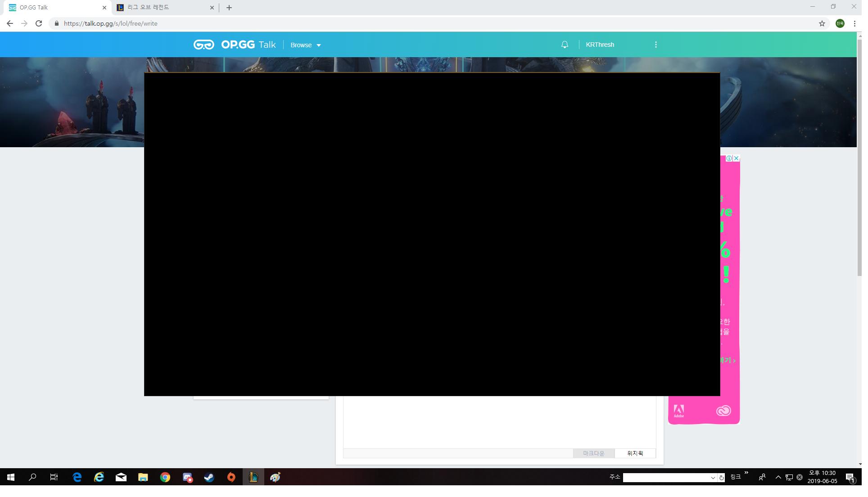Screen dimensions: 868x497
Task: Close the pink Adobe ad
Action: 736,158
